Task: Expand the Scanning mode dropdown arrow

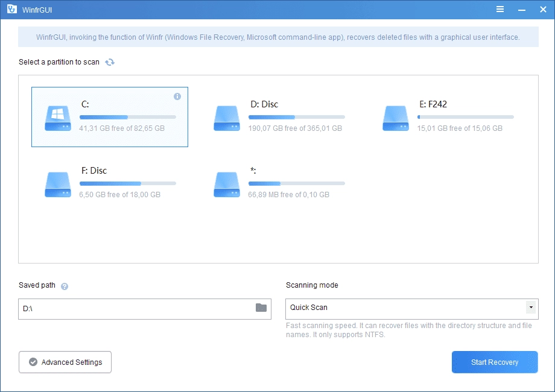Action: click(531, 307)
